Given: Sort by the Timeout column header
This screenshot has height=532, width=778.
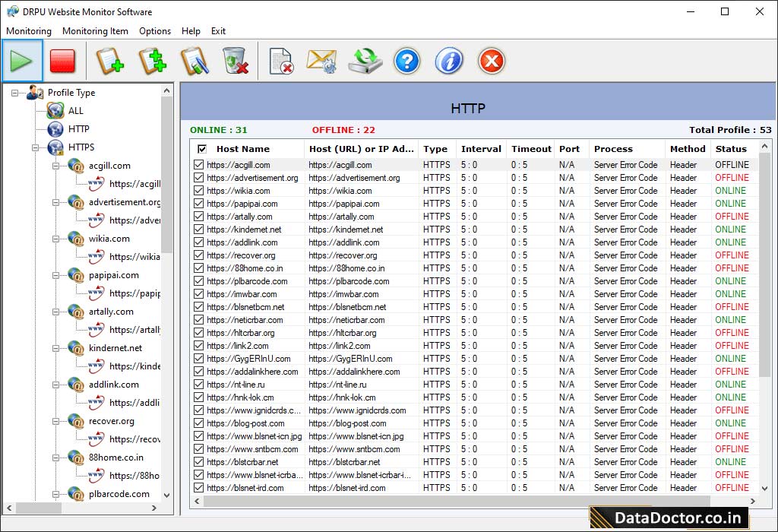Looking at the screenshot, I should click(531, 149).
